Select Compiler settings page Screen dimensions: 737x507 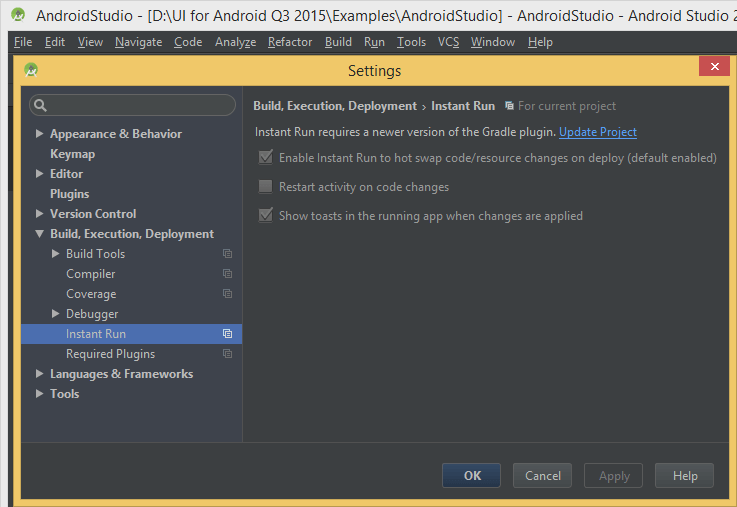(x=91, y=273)
